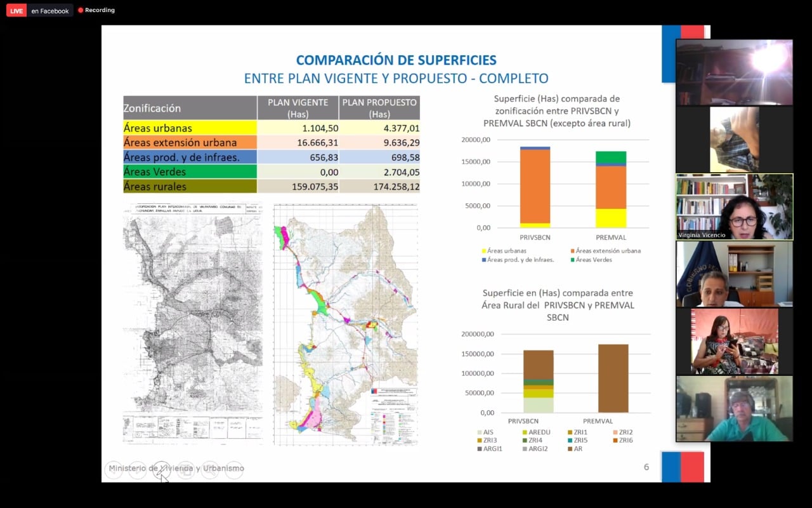This screenshot has width=812, height=508.
Task: Click the slide number 6
Action: click(x=646, y=467)
